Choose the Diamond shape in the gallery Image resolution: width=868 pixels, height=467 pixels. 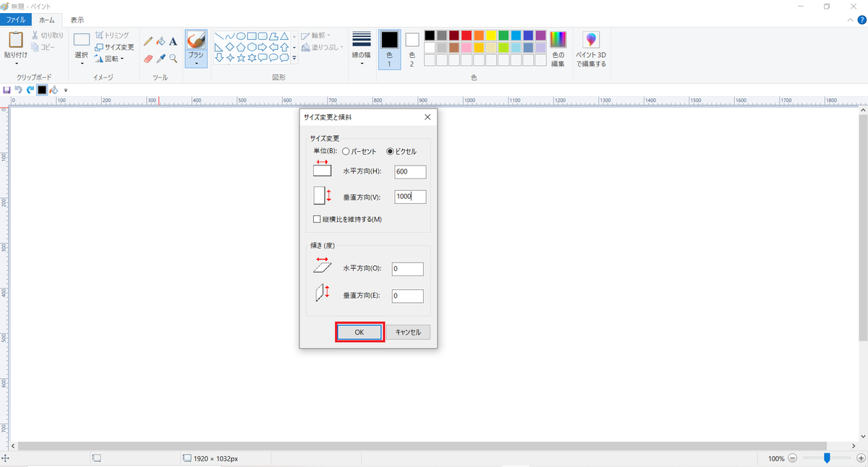(x=230, y=47)
